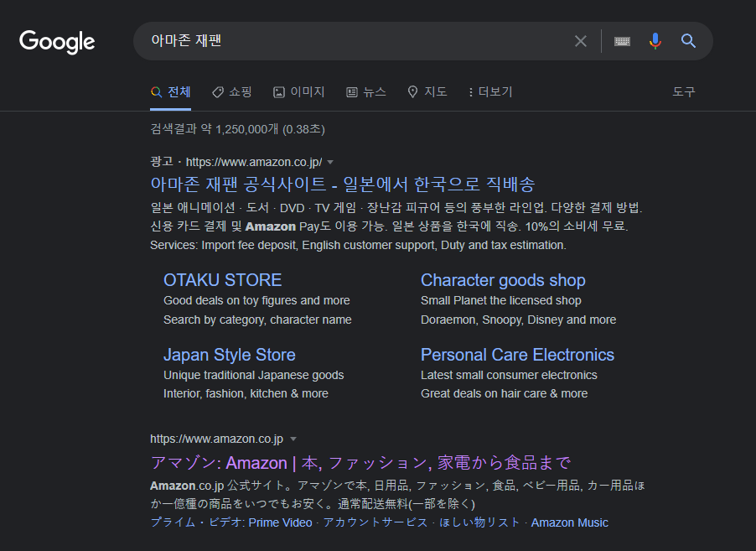
Task: Click text 'Unique traditional Japanese goods'
Action: [x=254, y=375]
